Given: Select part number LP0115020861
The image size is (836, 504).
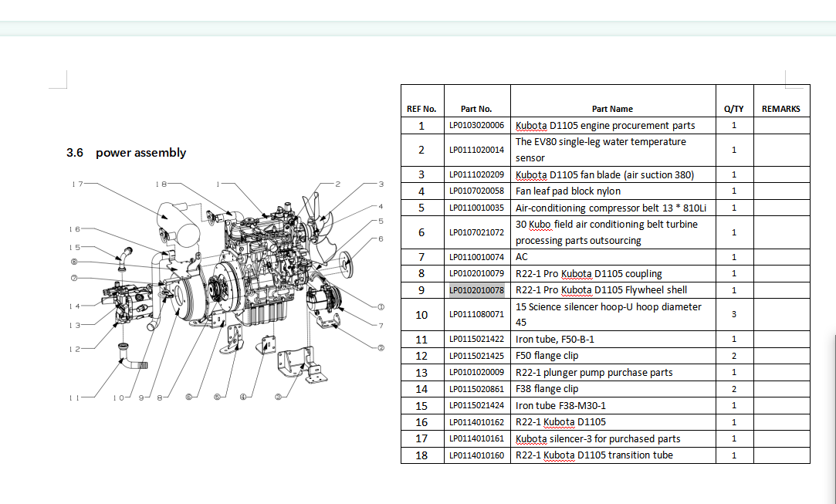Looking at the screenshot, I should click(476, 389).
